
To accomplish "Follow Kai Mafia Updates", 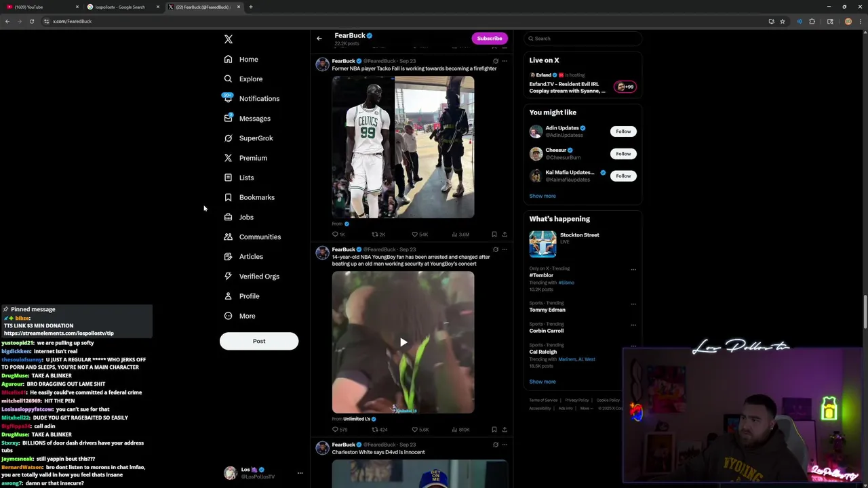I will tap(623, 176).
